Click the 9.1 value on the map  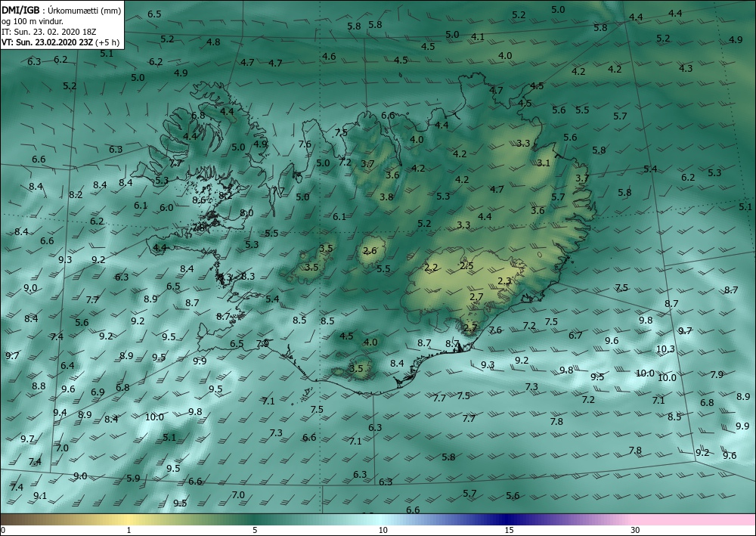click(40, 495)
